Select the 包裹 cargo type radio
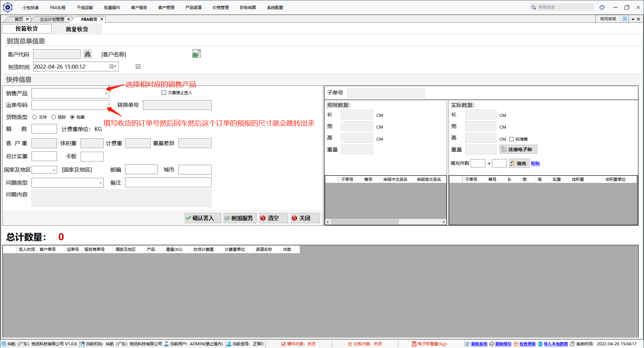The height and width of the screenshot is (348, 644). (x=72, y=117)
